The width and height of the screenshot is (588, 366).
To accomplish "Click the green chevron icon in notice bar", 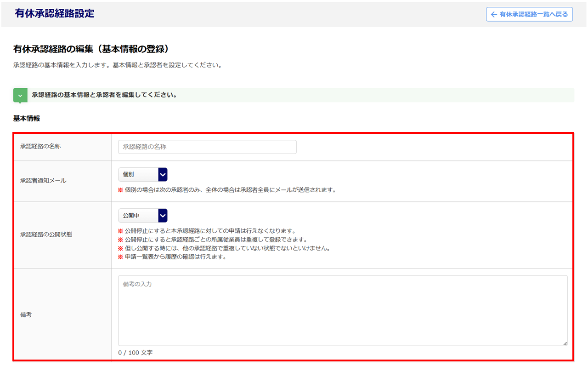I will (20, 95).
